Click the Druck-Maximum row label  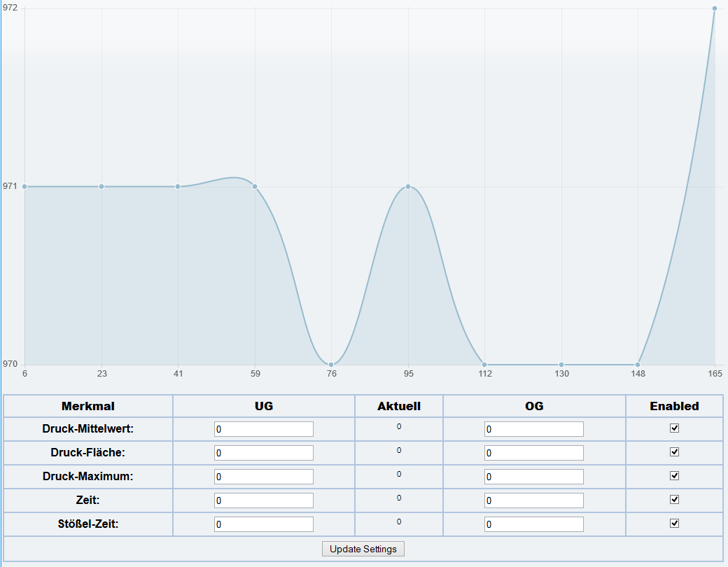(87, 476)
